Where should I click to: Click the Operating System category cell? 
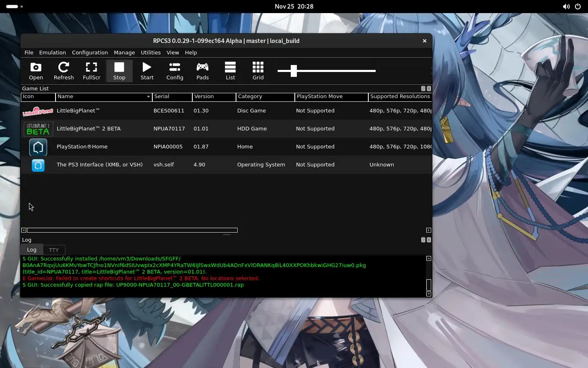(x=261, y=165)
